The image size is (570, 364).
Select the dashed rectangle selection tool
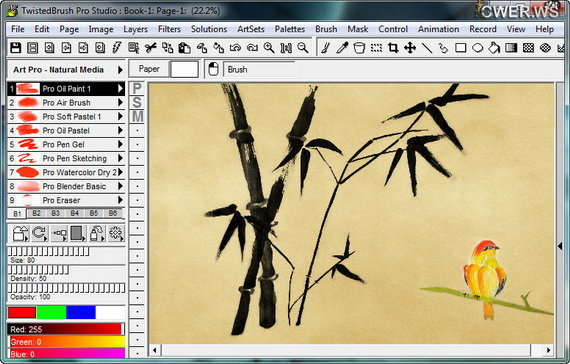(376, 48)
